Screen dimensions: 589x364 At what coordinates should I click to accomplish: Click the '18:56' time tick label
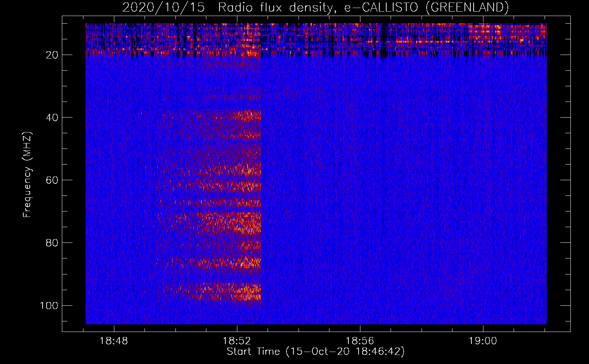[x=360, y=341]
